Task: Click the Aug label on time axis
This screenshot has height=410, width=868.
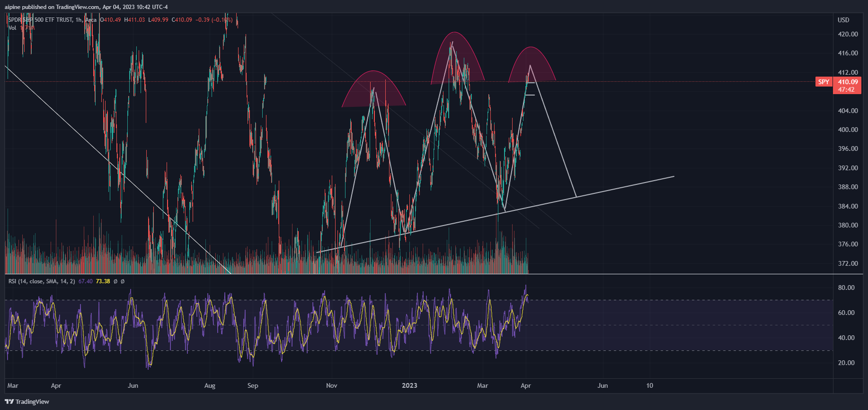Action: coord(210,385)
